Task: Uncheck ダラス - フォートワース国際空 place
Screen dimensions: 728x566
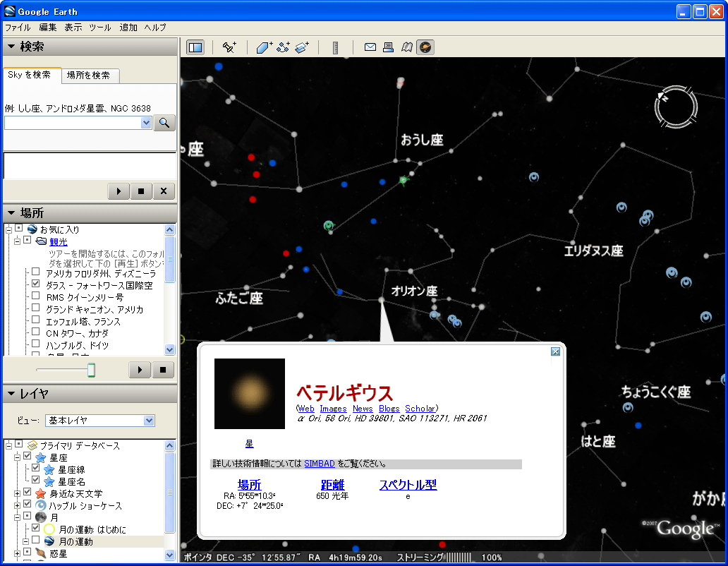Action: click(x=35, y=284)
